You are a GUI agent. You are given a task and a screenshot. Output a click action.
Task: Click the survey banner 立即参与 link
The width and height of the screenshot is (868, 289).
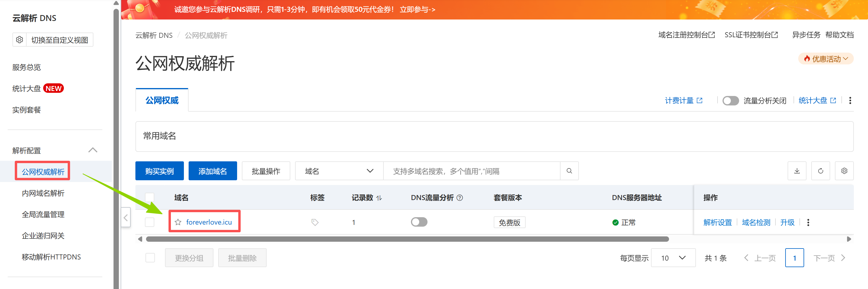click(x=417, y=9)
